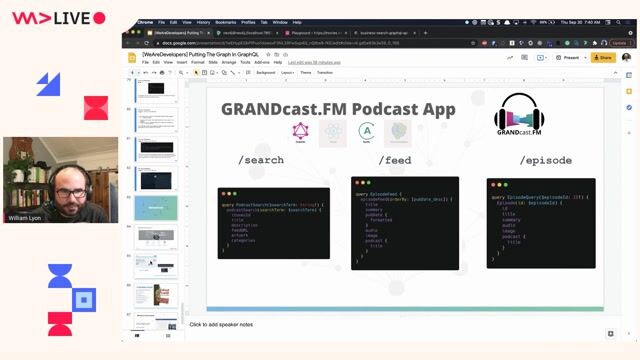Select the /search heading on slide
This screenshot has height=360, width=640.
(x=261, y=160)
